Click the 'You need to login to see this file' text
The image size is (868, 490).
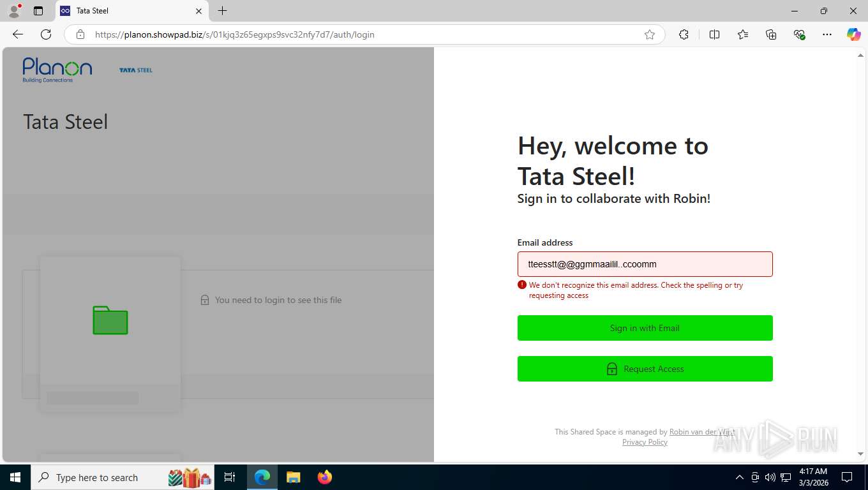click(278, 300)
